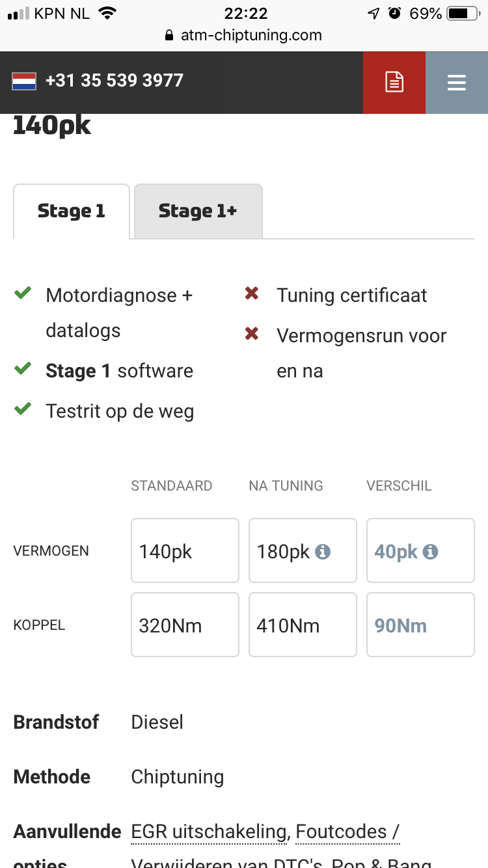Tap red cross beside Tuning certificaat
The width and height of the screenshot is (488, 868).
point(252,294)
